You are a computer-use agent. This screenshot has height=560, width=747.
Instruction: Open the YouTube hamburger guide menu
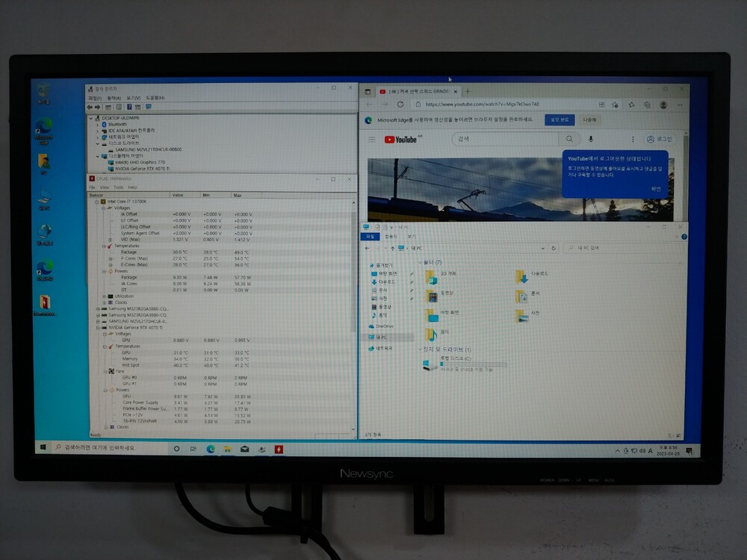click(372, 140)
